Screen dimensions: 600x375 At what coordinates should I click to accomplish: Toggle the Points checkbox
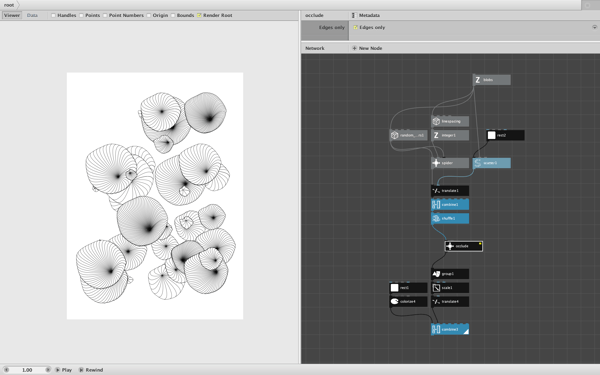coord(81,15)
